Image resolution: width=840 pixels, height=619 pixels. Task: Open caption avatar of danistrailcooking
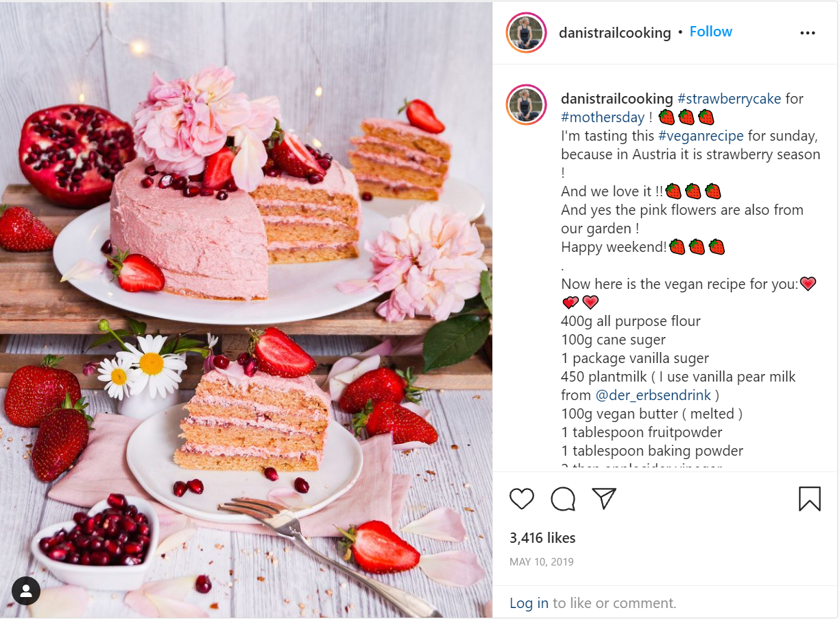click(x=526, y=104)
